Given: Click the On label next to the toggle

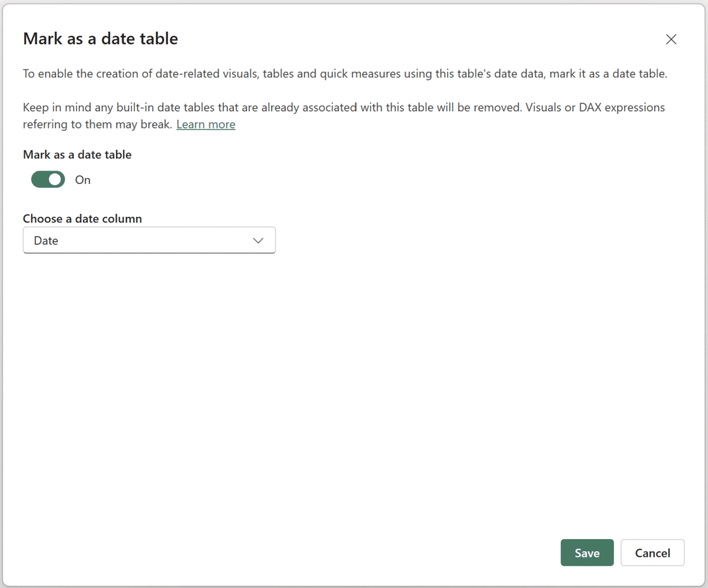Looking at the screenshot, I should coord(82,179).
